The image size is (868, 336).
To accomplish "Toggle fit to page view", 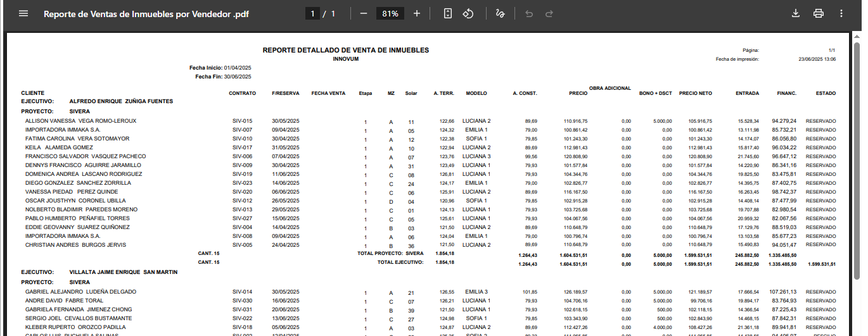I will [x=448, y=13].
